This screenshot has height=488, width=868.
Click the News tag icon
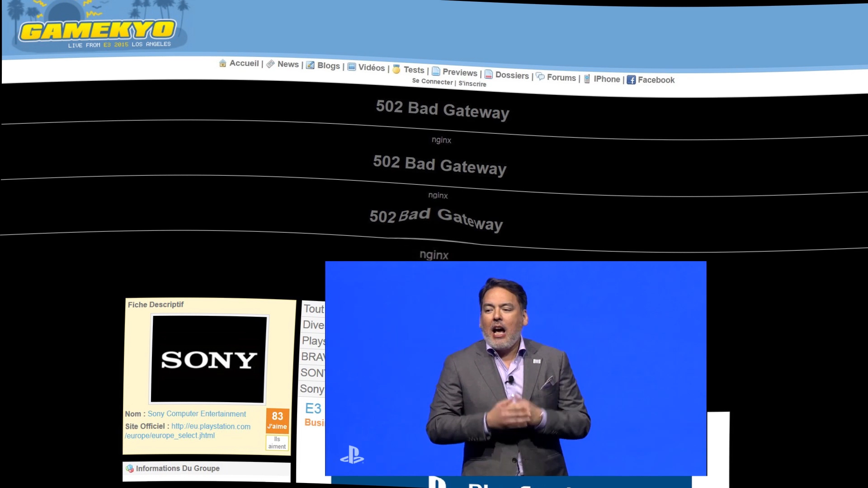coord(270,64)
